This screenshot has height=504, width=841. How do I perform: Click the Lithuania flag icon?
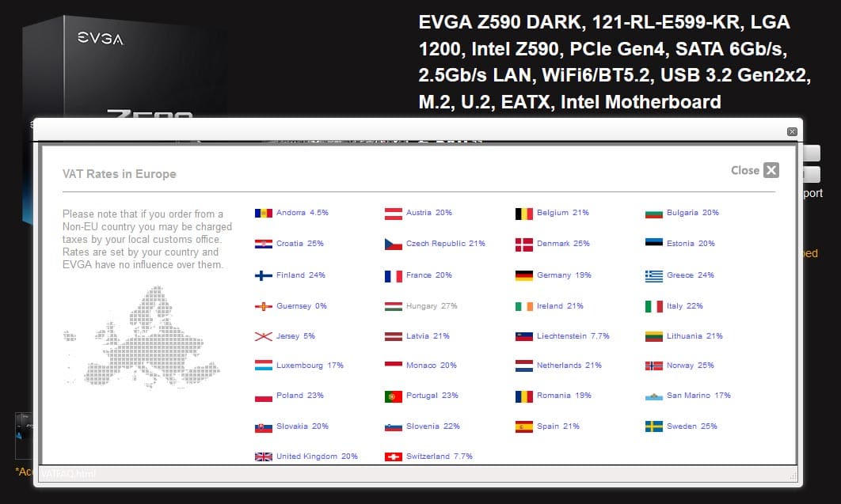click(x=654, y=337)
